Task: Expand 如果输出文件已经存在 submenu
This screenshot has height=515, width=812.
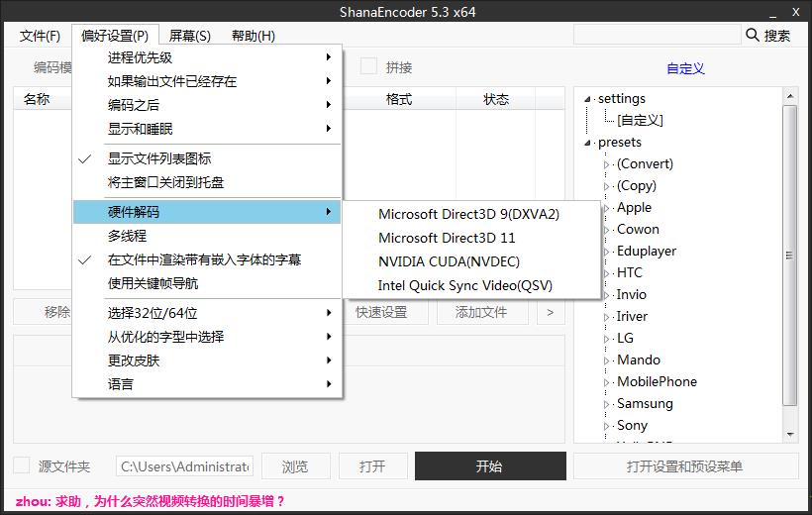Action: click(207, 81)
